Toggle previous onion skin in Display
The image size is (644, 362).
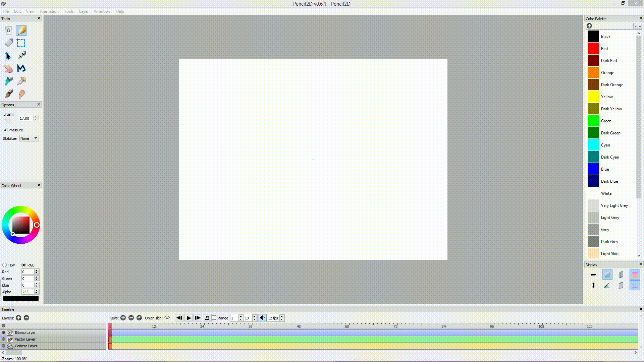(x=621, y=275)
